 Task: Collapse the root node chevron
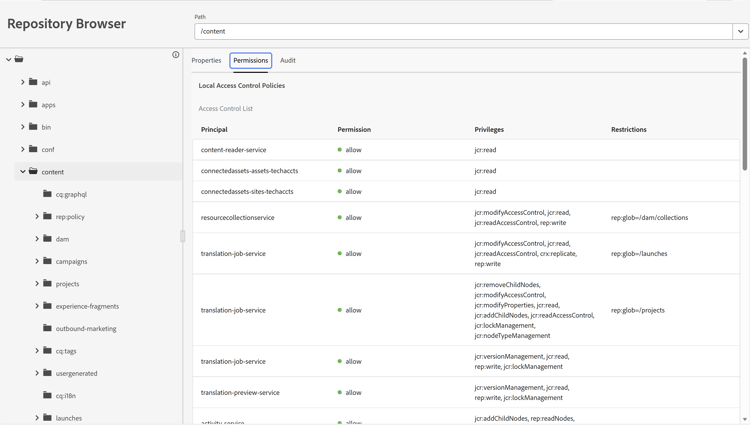click(9, 60)
